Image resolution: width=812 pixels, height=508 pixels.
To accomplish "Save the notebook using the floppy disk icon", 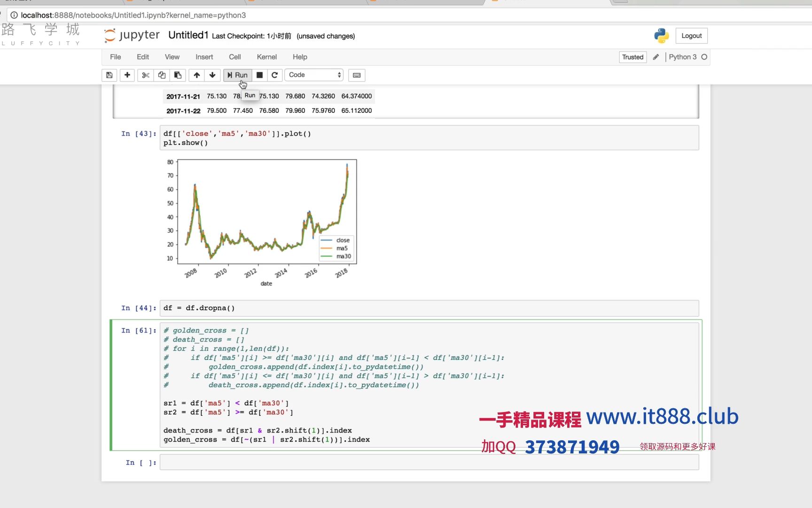I will (109, 75).
